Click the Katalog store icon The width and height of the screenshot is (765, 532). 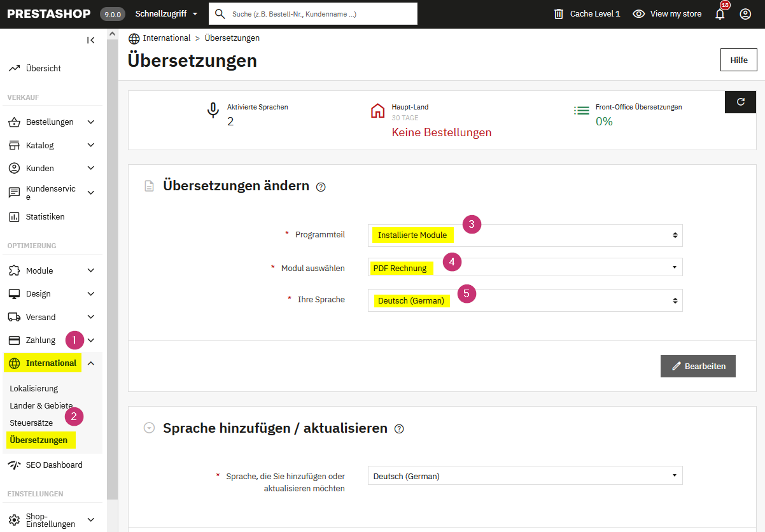click(x=14, y=145)
